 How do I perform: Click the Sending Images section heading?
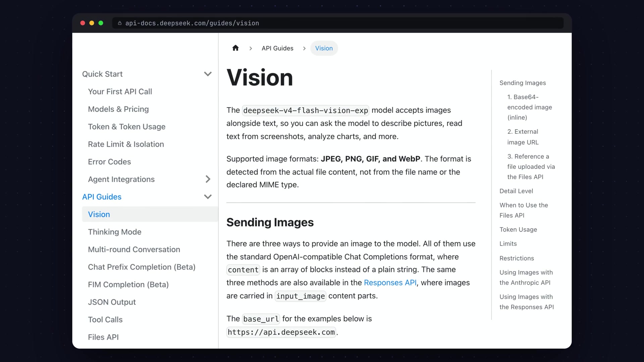(x=270, y=222)
